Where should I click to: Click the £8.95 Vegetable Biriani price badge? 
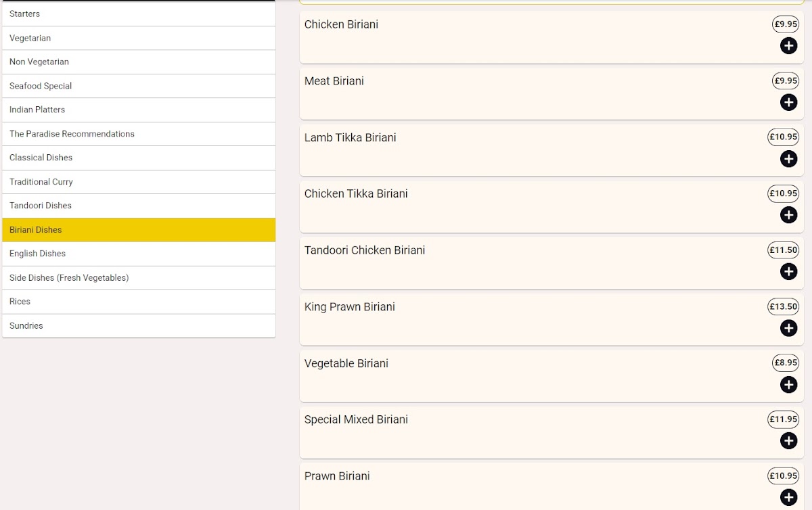coord(785,363)
